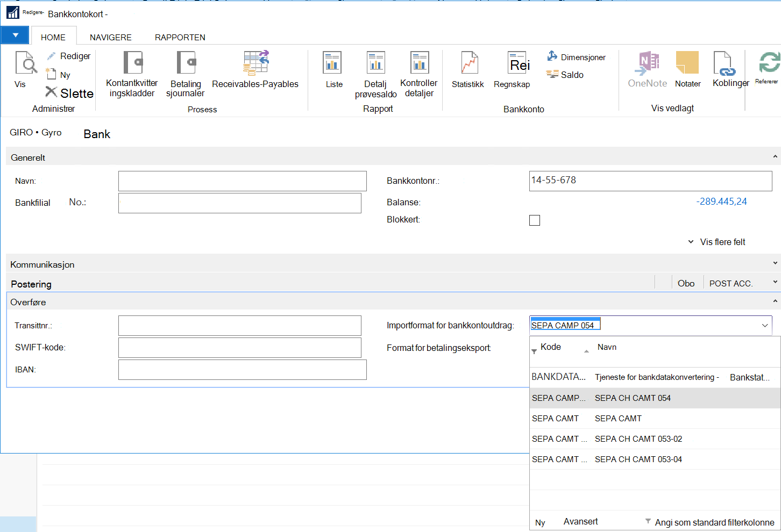Create new record with Ny icon

51,74
